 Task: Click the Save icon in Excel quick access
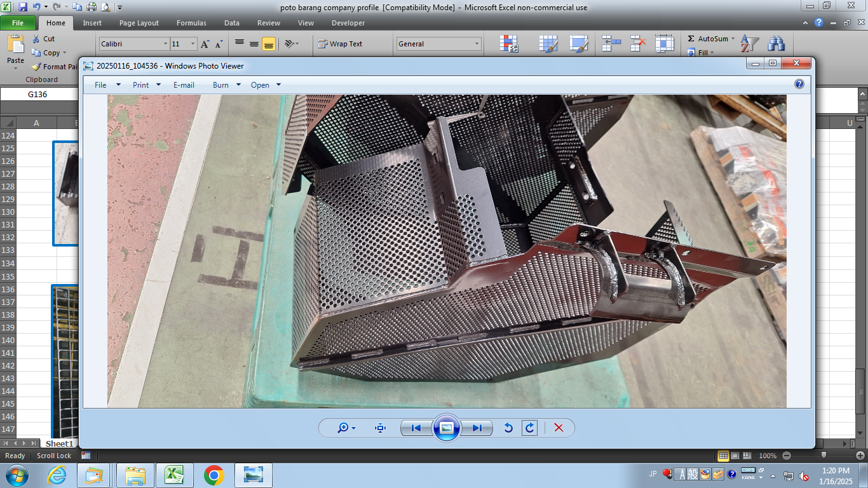[23, 8]
